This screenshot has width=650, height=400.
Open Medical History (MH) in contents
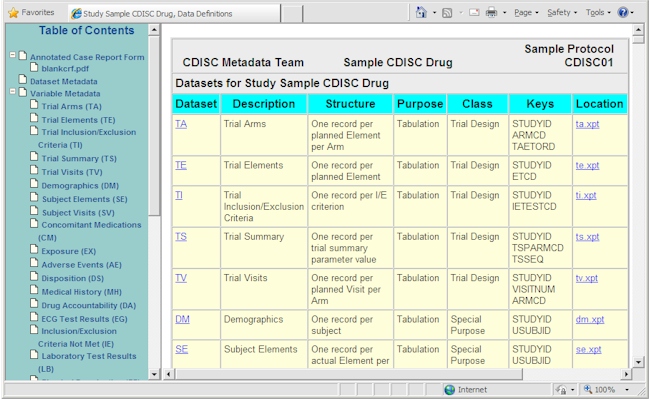pyautogui.click(x=82, y=292)
